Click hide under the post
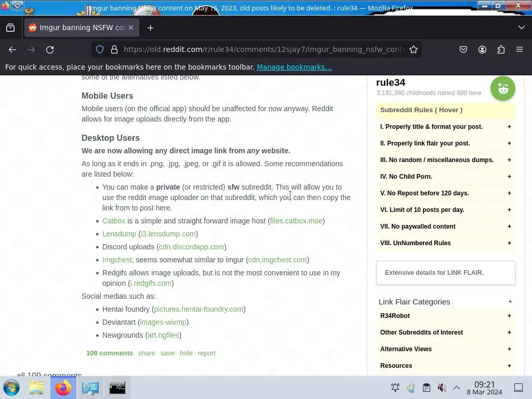Viewport: 532px width, 399px height. (186, 353)
